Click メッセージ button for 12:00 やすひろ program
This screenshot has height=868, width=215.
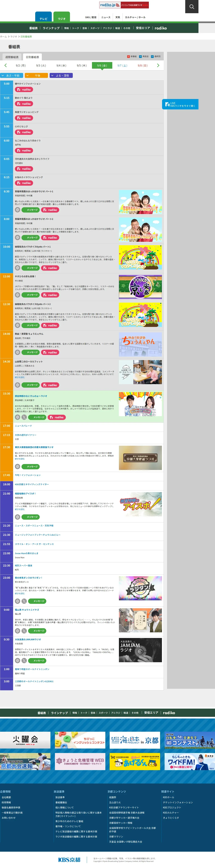(x=31, y=295)
